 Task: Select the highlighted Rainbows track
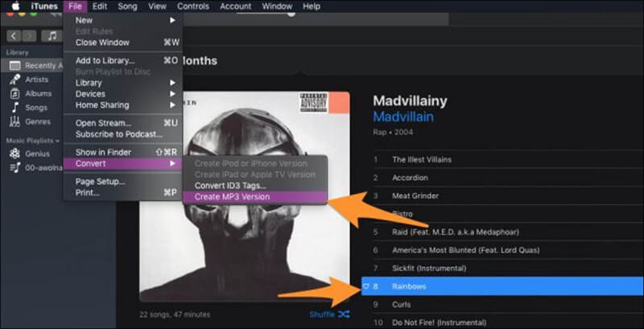tap(502, 286)
